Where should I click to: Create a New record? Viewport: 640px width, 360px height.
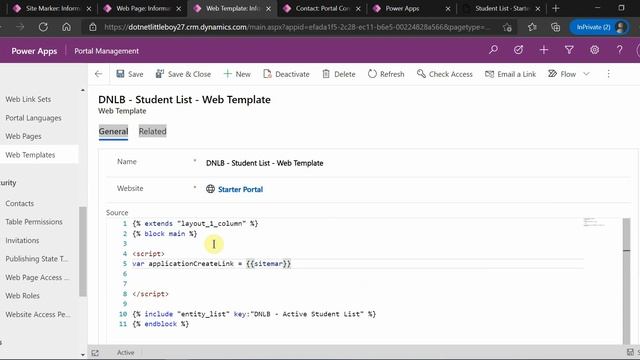coord(237,74)
